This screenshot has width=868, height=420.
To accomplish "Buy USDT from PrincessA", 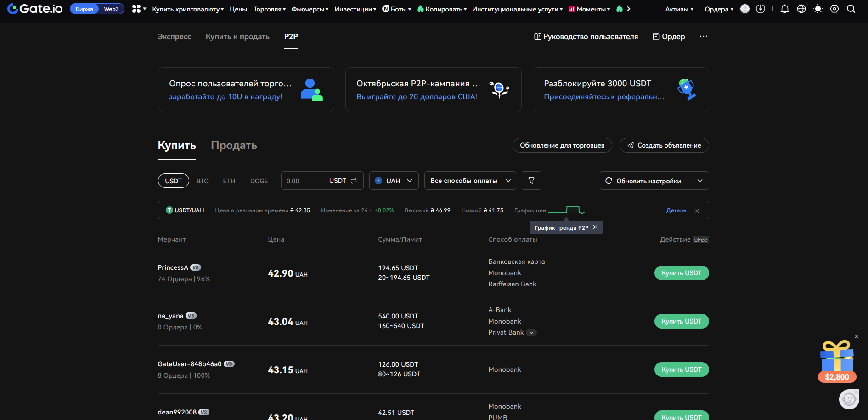I will [x=682, y=273].
